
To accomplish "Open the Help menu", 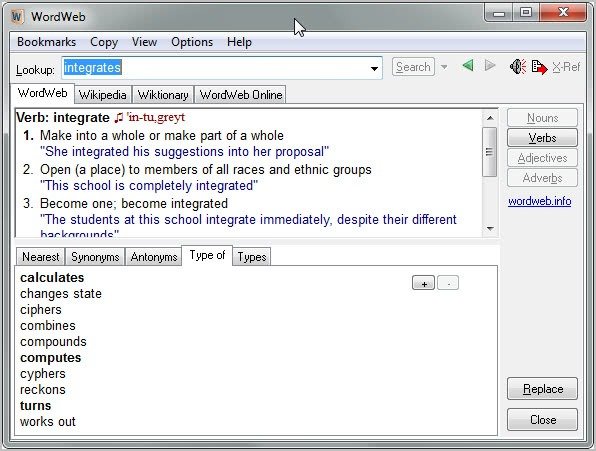I will click(x=239, y=42).
